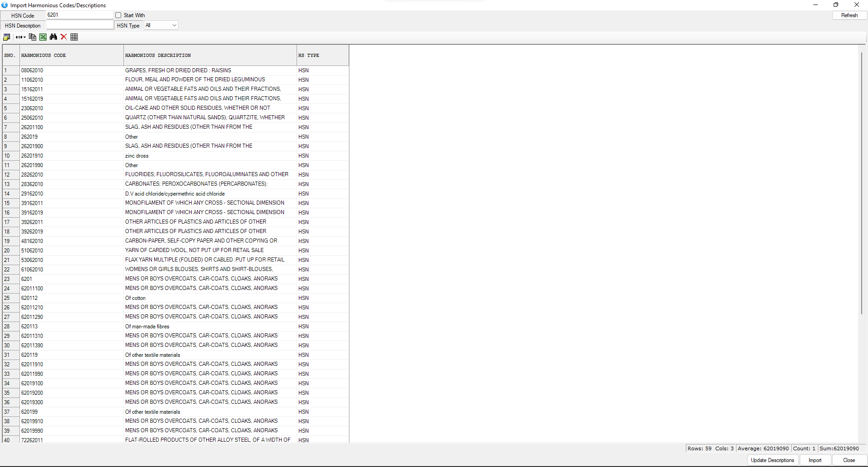Click the first toolbar icon with the yellow eraser
The height and width of the screenshot is (467, 868).
coord(7,37)
